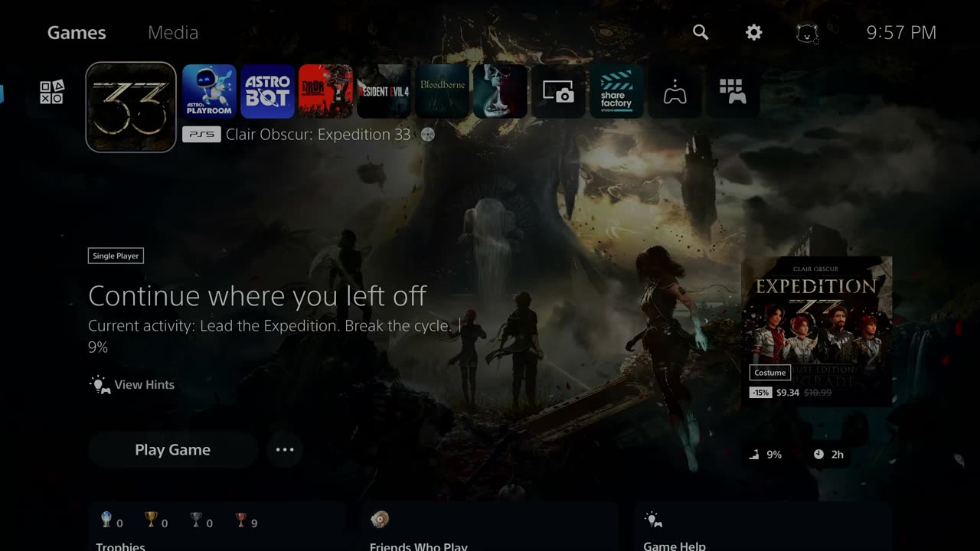Select the red DRDR game tile

(325, 91)
